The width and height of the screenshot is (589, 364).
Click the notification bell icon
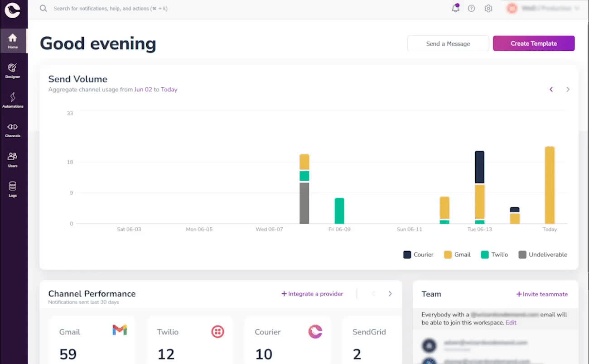coord(455,8)
